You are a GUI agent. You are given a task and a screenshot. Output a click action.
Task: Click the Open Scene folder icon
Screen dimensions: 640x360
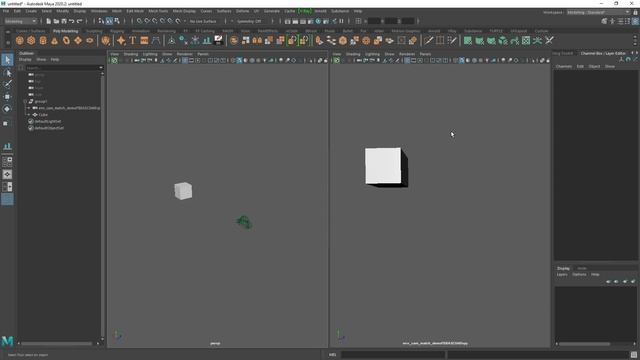pos(56,21)
